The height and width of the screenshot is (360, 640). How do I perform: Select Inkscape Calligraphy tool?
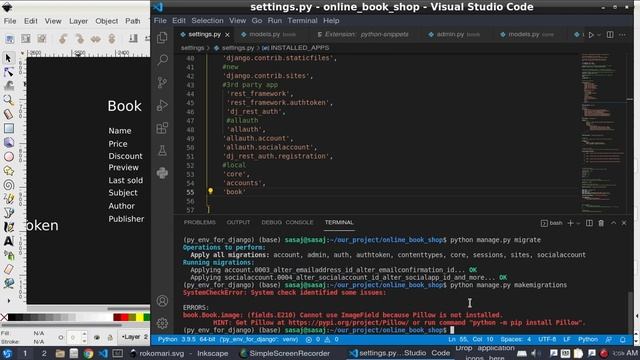tap(8, 227)
